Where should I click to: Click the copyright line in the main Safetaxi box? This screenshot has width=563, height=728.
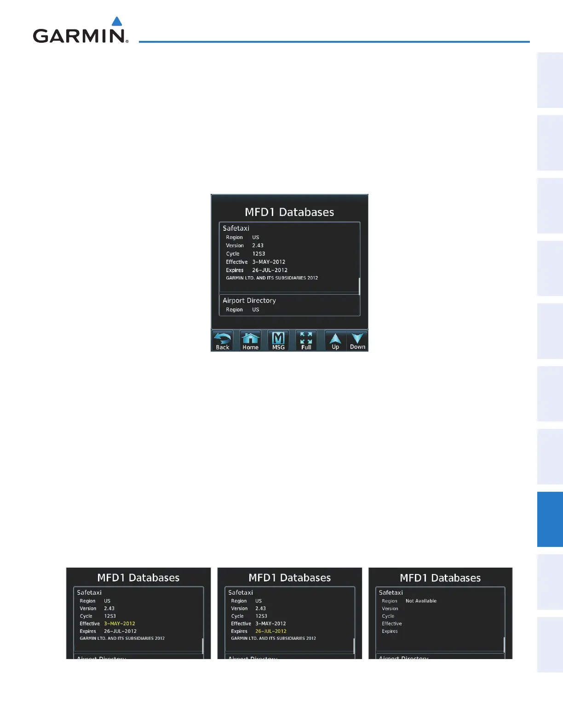[272, 278]
